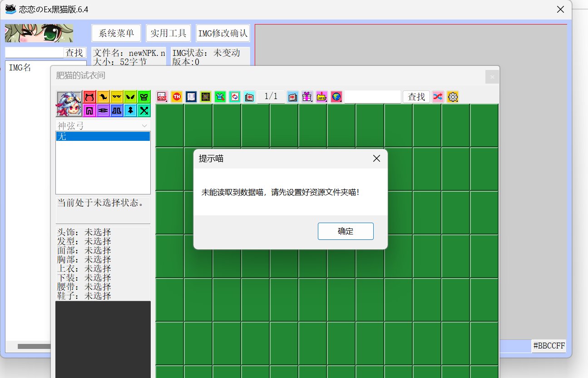
Task: Click the 1/1 page indicator
Action: pyautogui.click(x=271, y=97)
